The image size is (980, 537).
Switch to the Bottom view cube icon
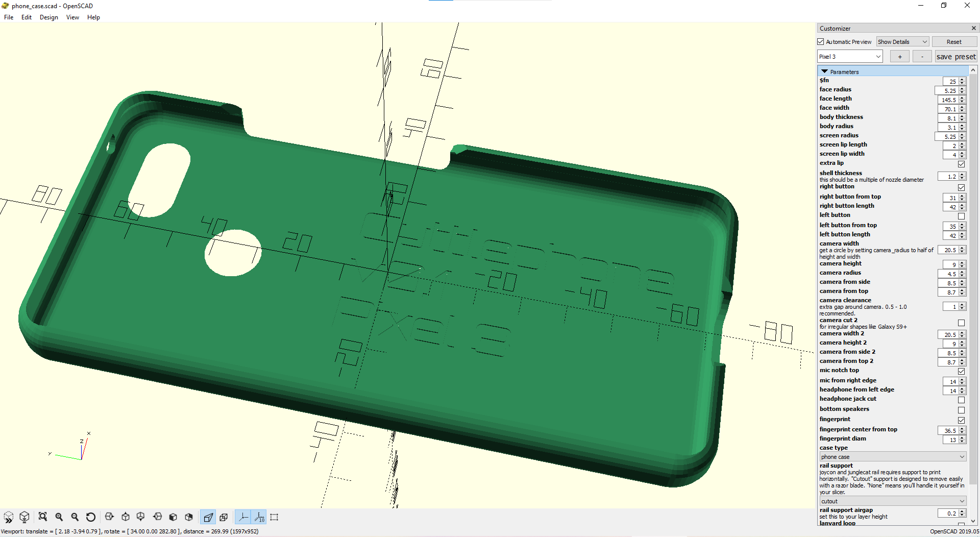tap(141, 517)
